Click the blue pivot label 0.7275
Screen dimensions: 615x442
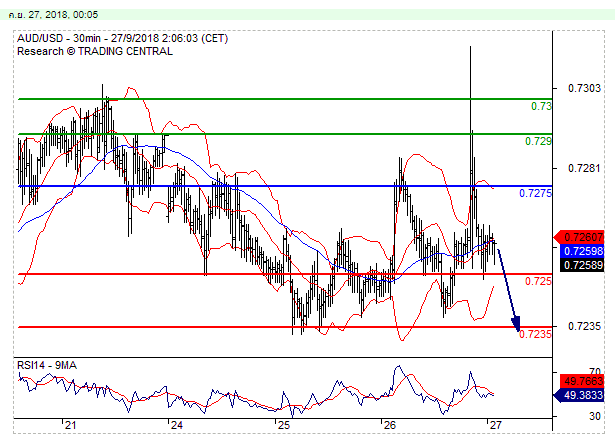tap(535, 193)
